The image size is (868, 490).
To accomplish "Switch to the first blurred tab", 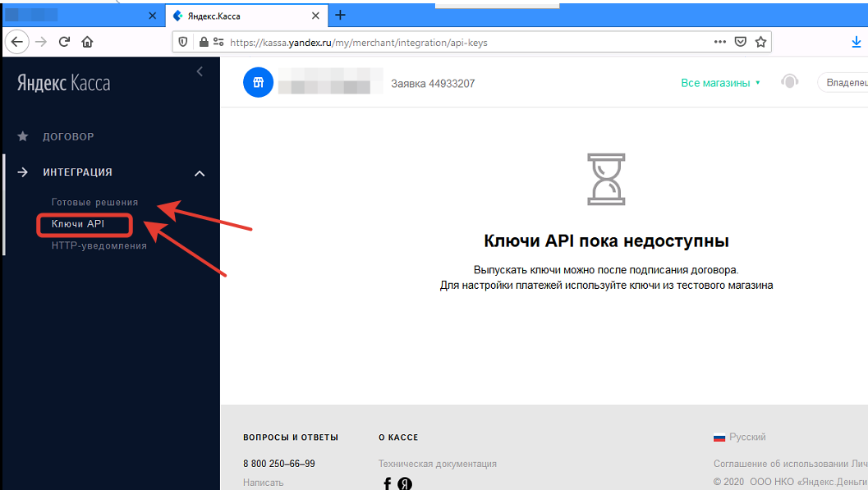I will pyautogui.click(x=83, y=16).
